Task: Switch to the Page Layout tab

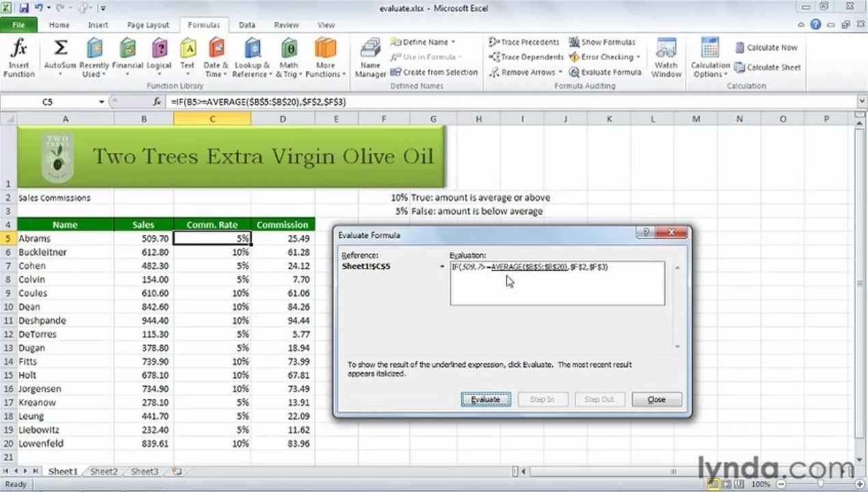Action: point(148,25)
